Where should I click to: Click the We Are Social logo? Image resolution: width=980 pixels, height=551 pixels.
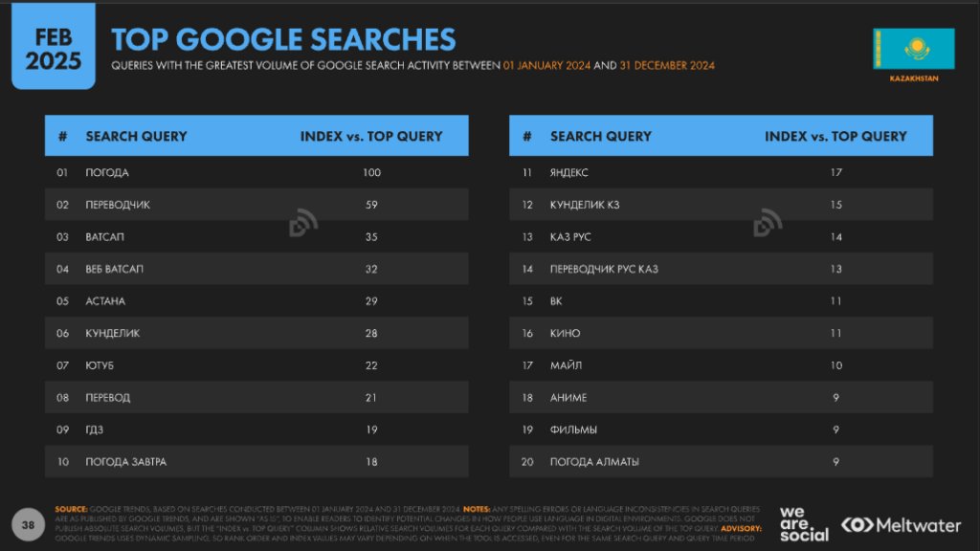804,524
